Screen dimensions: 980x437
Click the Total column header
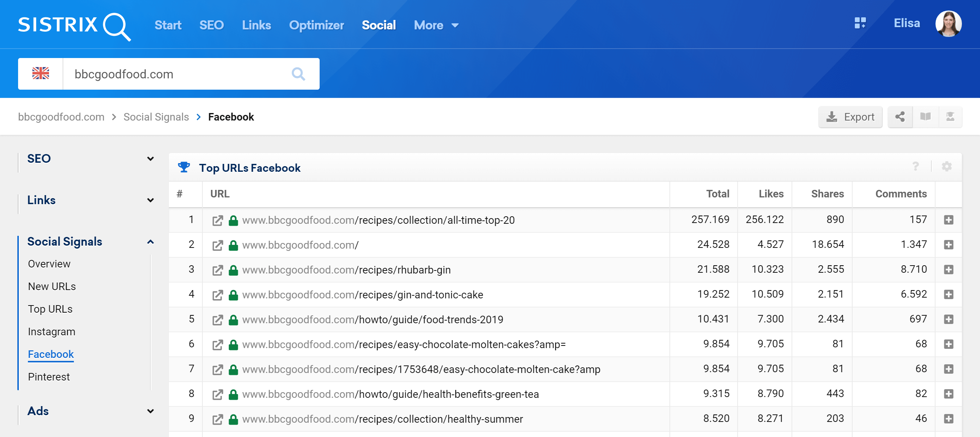click(x=718, y=194)
